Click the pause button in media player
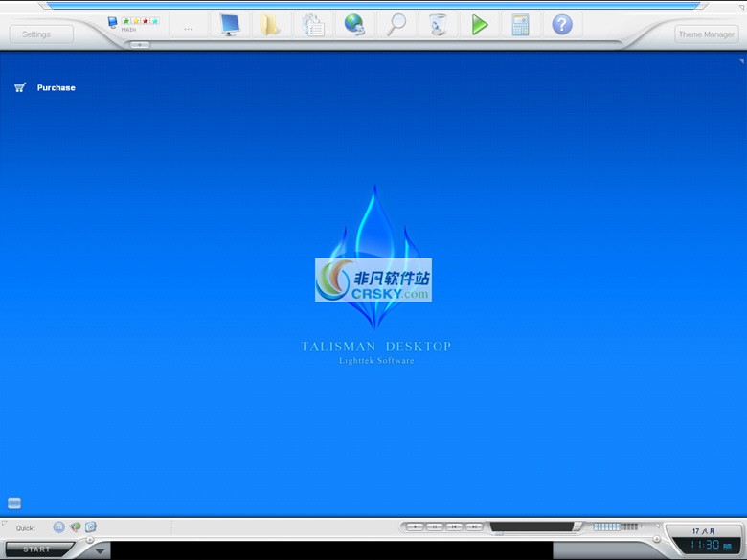 coord(435,526)
